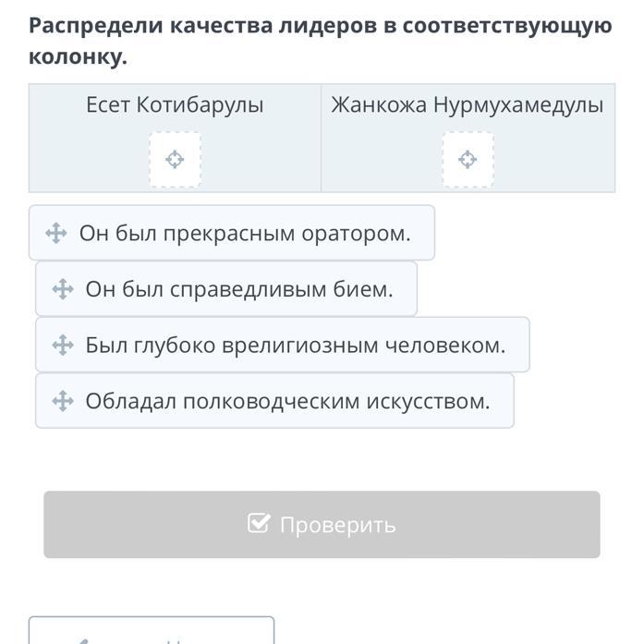Select 'Был глубоко врелигиозным человеком.' text
The width and height of the screenshot is (644, 644).
(x=296, y=346)
